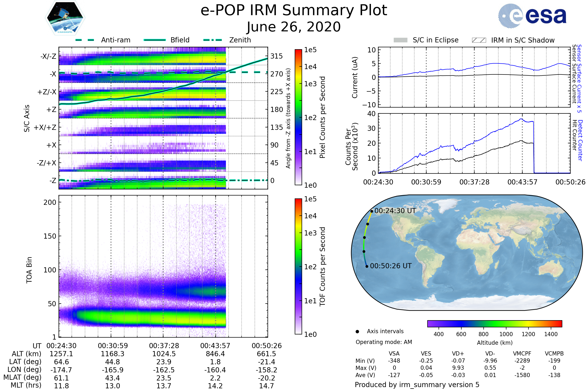Image resolution: width=588 pixels, height=392 pixels.
Task: Click the S/C in Eclipse gray legend patch
Action: coord(400,40)
